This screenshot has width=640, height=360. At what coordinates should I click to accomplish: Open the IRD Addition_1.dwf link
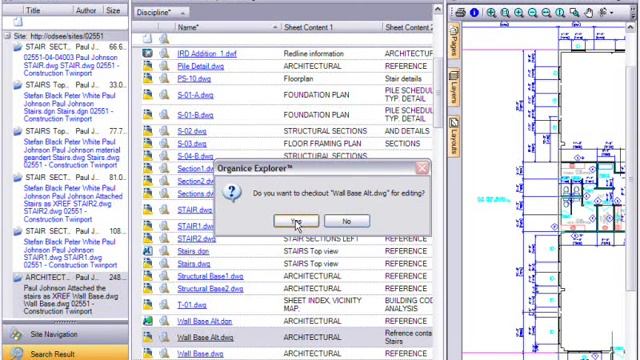tap(207, 53)
